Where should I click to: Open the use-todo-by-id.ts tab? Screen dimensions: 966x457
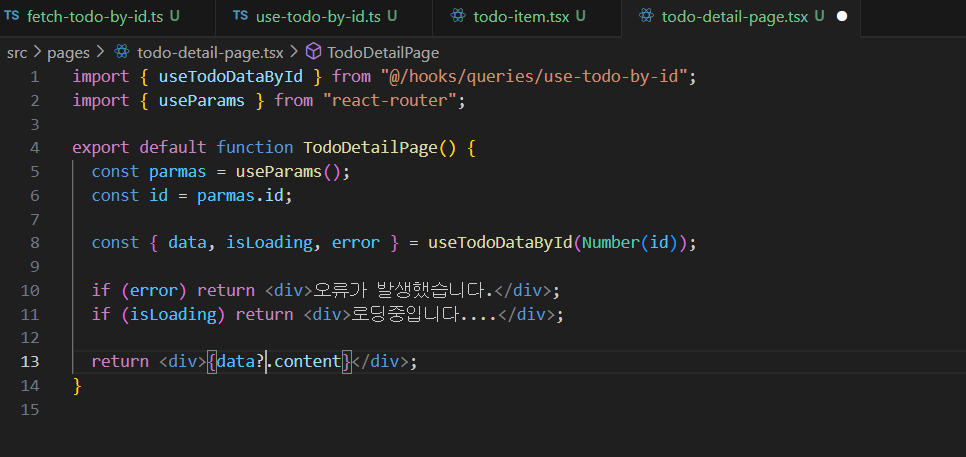click(x=318, y=17)
